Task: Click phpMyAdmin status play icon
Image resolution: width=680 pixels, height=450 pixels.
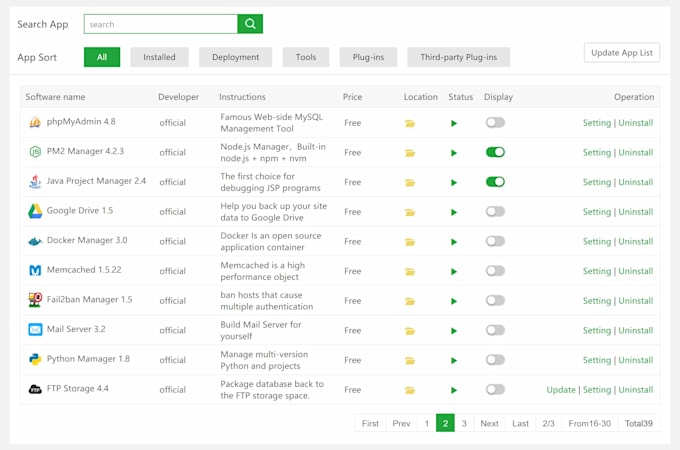Action: (454, 124)
